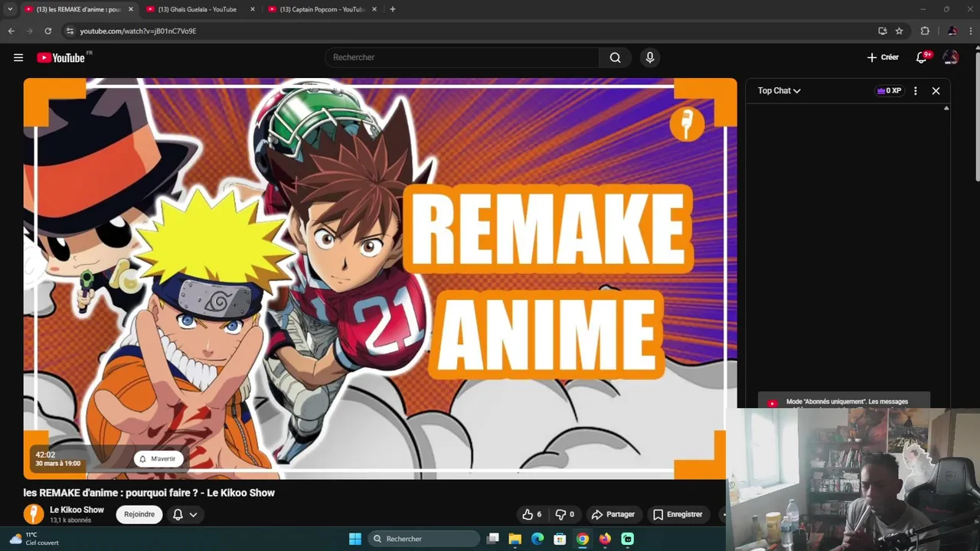Open a new browser tab
980x551 pixels.
[x=393, y=9]
